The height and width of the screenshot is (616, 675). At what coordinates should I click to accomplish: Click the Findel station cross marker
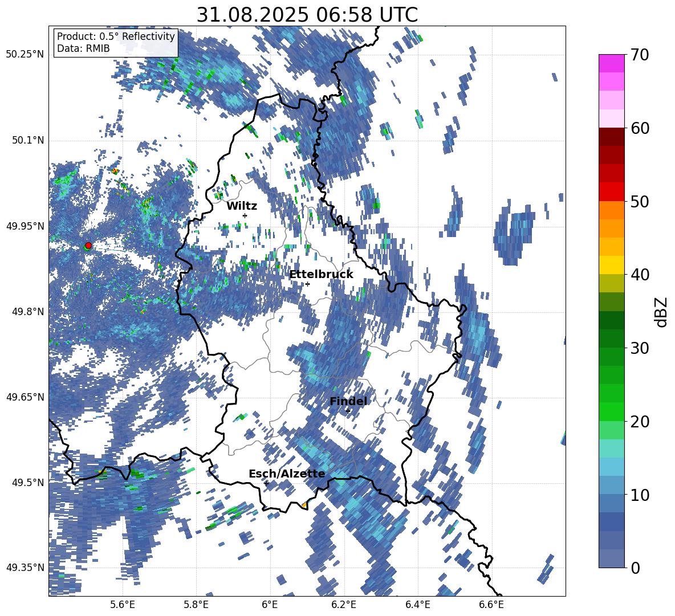[x=348, y=411]
